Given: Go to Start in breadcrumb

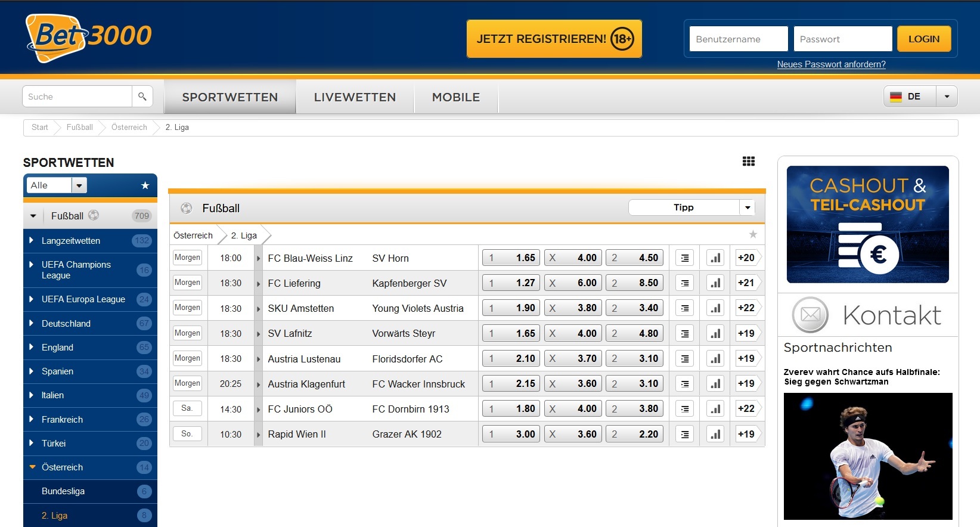Looking at the screenshot, I should [40, 128].
